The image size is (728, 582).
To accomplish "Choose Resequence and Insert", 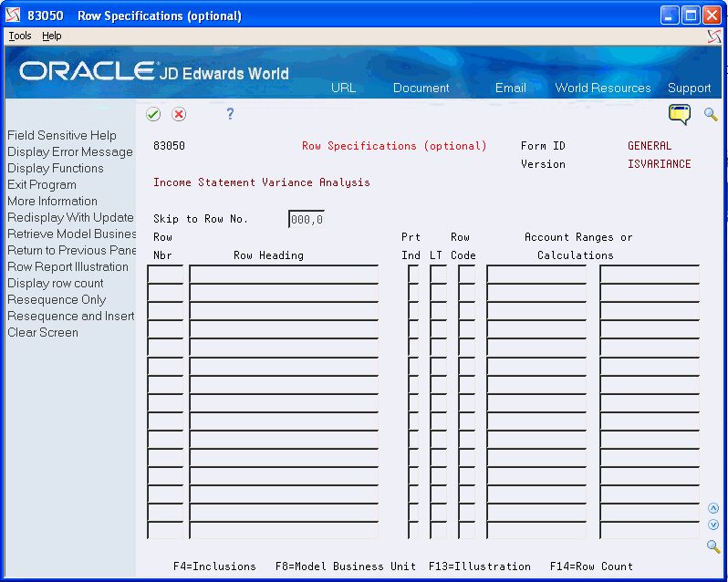I will coord(71,316).
